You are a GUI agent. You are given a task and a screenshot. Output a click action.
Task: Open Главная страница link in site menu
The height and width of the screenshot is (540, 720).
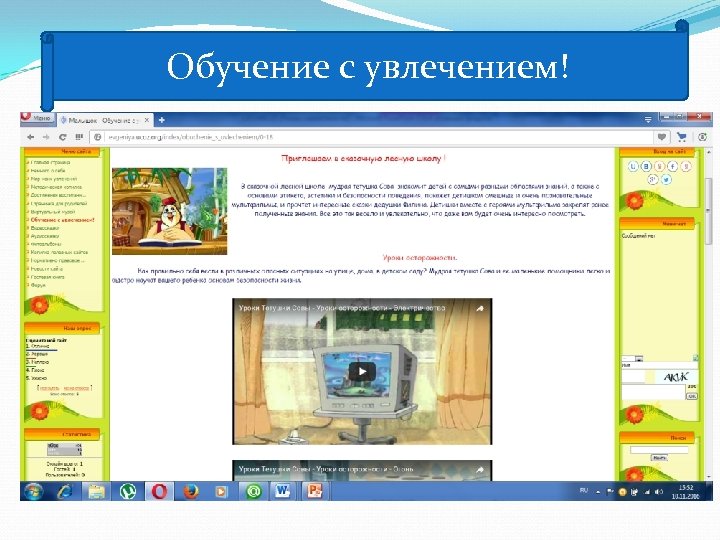[x=50, y=162]
